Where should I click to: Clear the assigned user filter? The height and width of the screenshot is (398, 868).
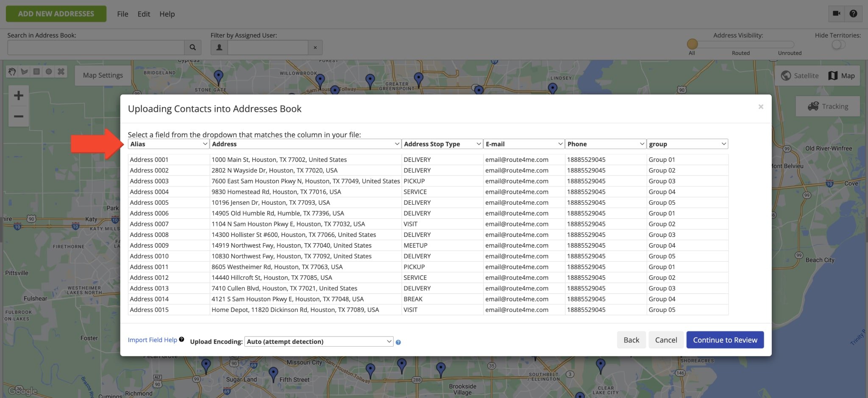click(x=315, y=47)
